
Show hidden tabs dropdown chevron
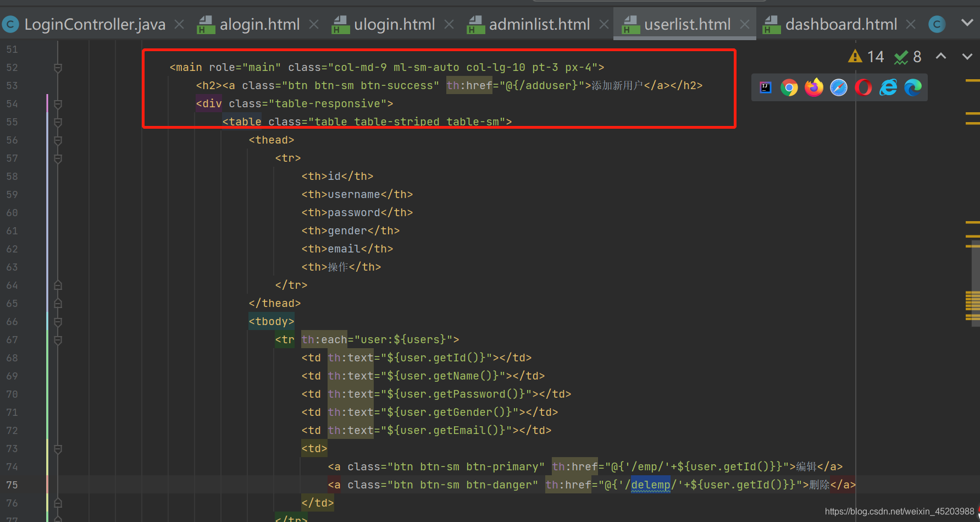pyautogui.click(x=967, y=23)
